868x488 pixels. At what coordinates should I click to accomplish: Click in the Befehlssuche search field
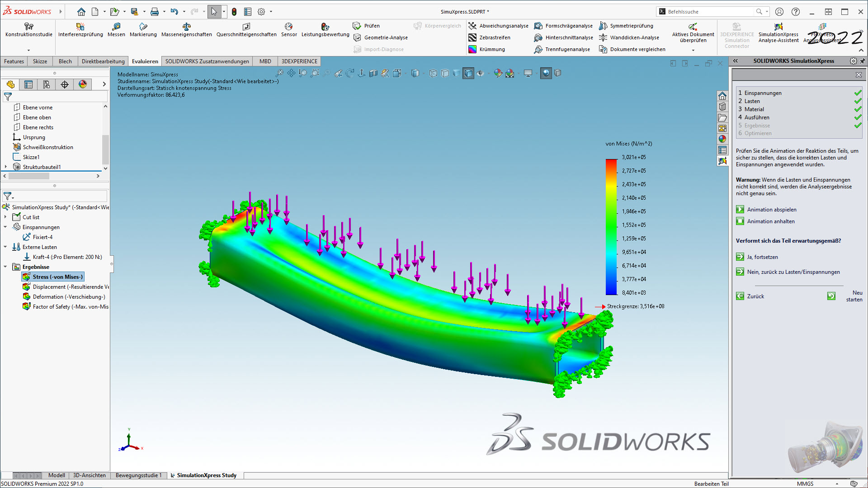click(710, 12)
